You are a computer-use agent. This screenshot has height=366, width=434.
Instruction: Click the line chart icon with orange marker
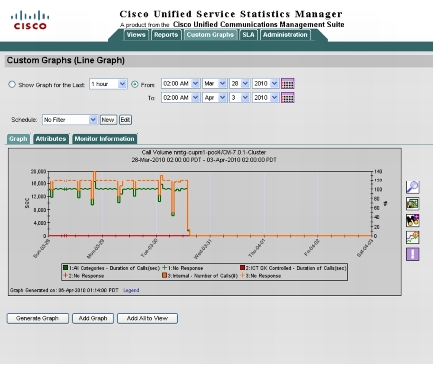[413, 237]
